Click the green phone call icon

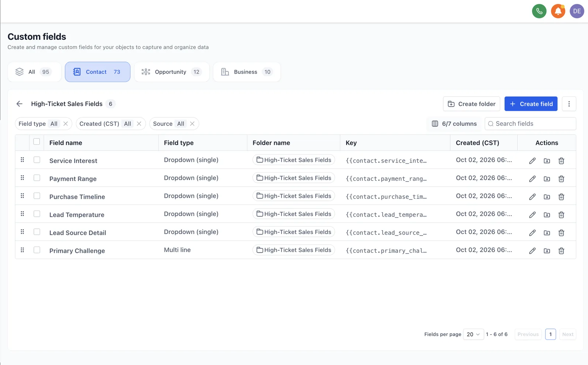click(x=539, y=11)
